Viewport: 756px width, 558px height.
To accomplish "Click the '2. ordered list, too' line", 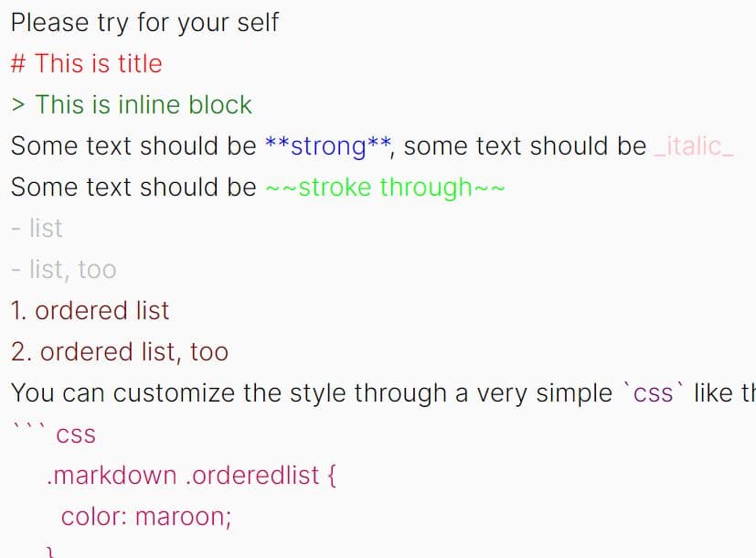I will [120, 352].
